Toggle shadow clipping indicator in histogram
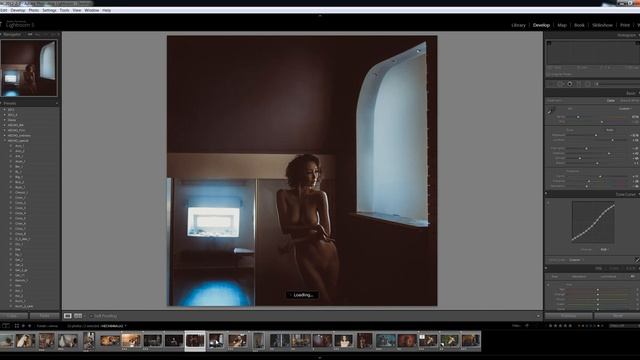This screenshot has width=640, height=360. click(549, 43)
